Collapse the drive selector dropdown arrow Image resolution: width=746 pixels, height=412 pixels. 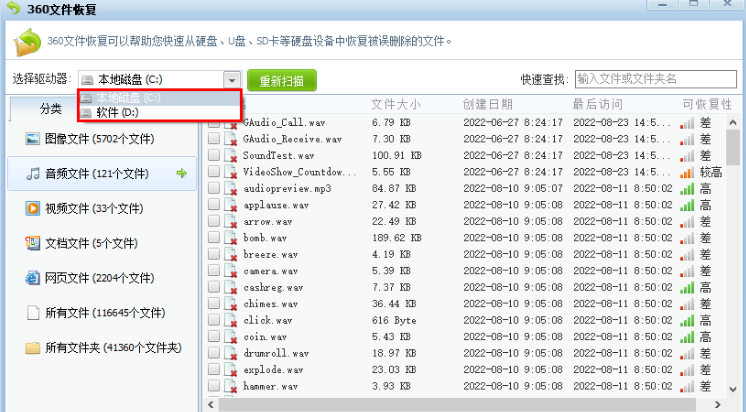232,79
